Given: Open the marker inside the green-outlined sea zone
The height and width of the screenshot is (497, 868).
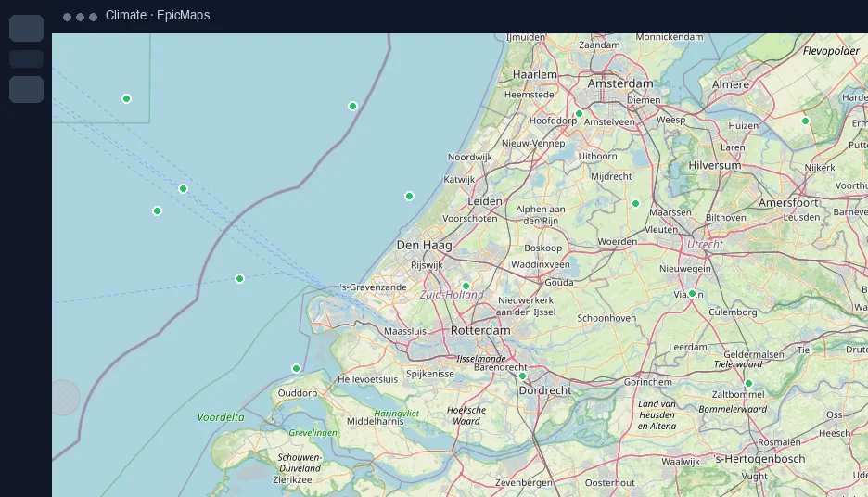Looking at the screenshot, I should pos(126,99).
